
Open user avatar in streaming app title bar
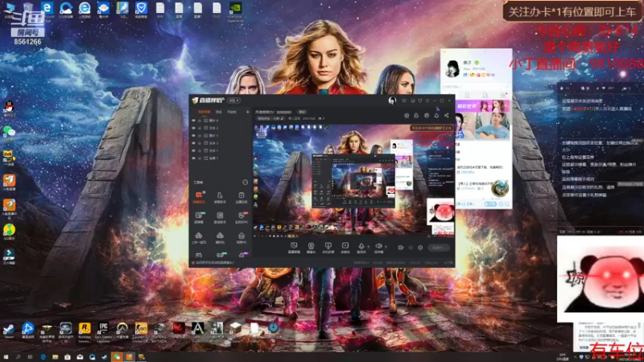pos(392,101)
